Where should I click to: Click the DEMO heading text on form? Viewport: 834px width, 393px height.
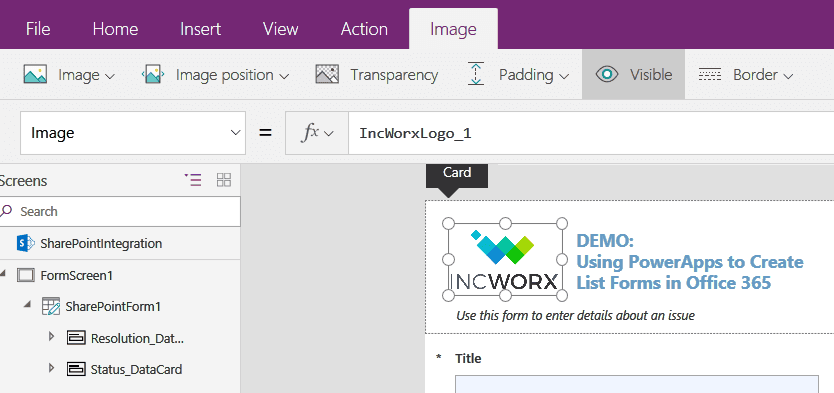tap(690, 262)
